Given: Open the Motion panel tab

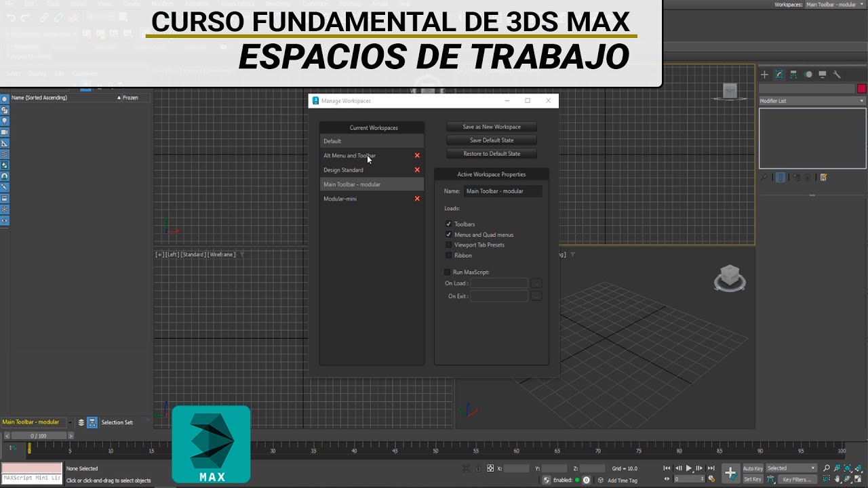Looking at the screenshot, I should (x=808, y=75).
